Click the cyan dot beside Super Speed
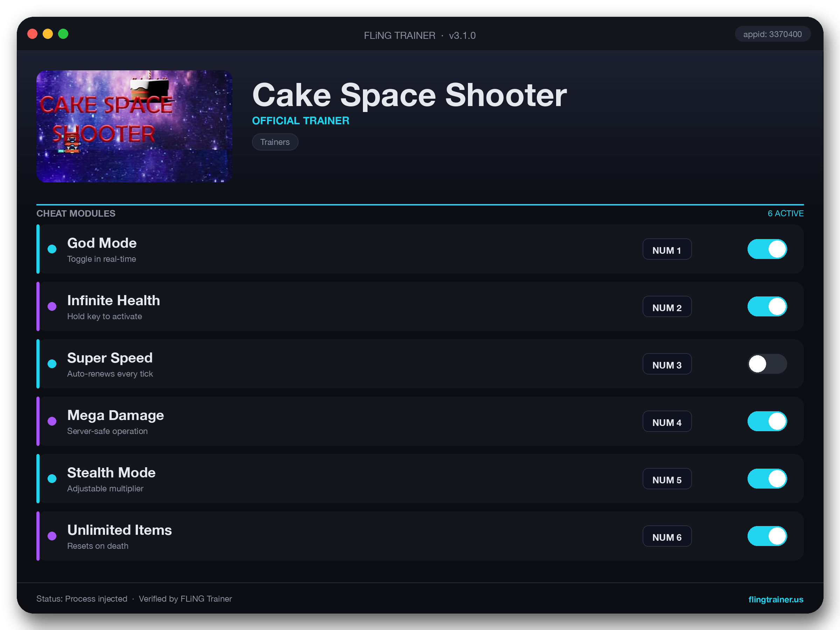Image resolution: width=840 pixels, height=630 pixels. pyautogui.click(x=52, y=364)
